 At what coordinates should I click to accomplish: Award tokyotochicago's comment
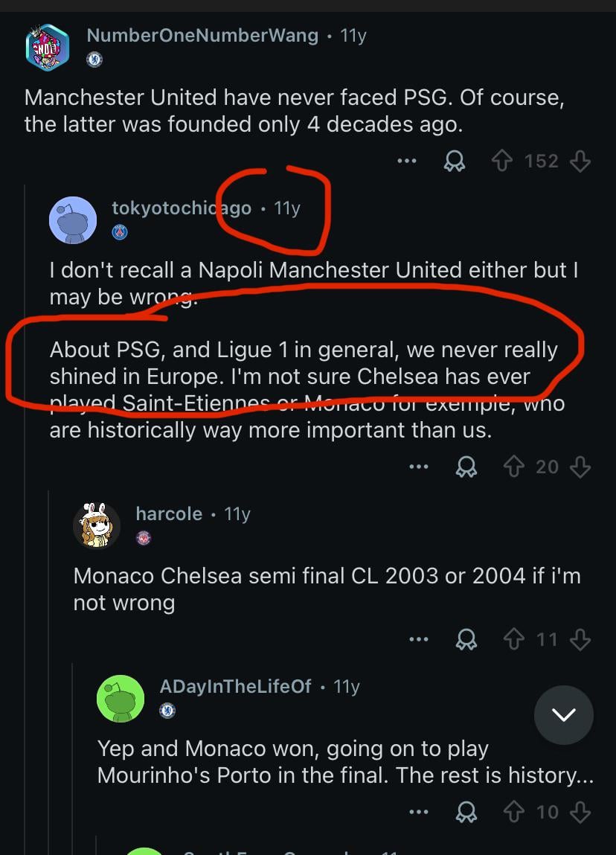(x=466, y=467)
